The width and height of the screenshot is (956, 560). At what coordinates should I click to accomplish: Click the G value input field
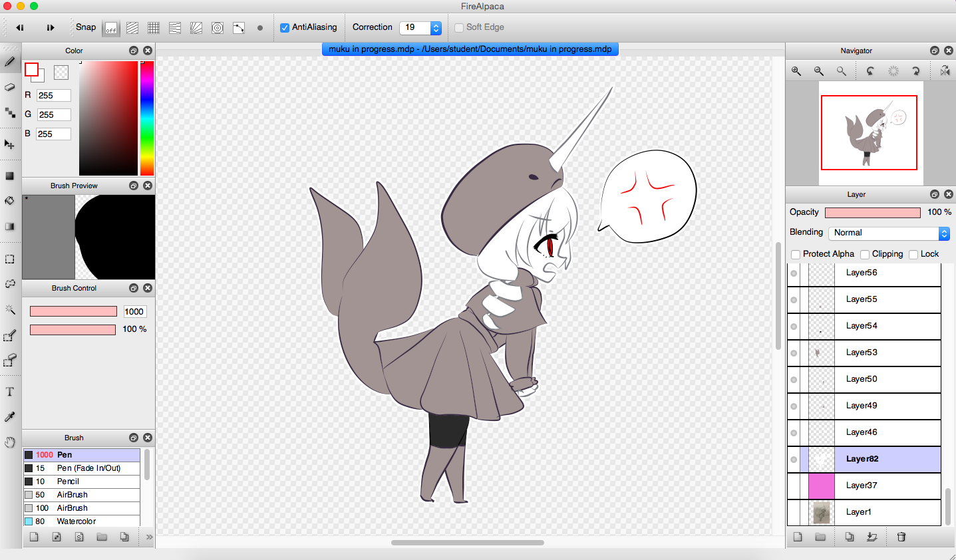(x=54, y=114)
